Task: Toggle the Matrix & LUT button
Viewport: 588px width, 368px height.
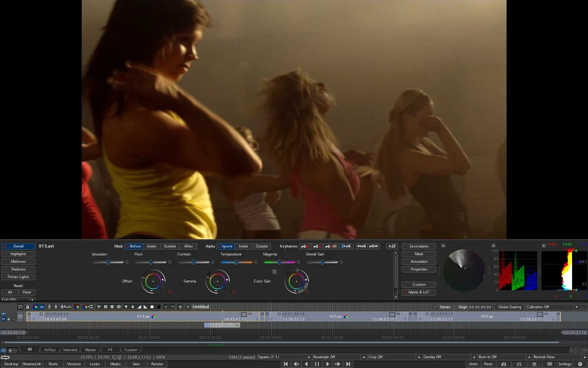Action: 419,292
